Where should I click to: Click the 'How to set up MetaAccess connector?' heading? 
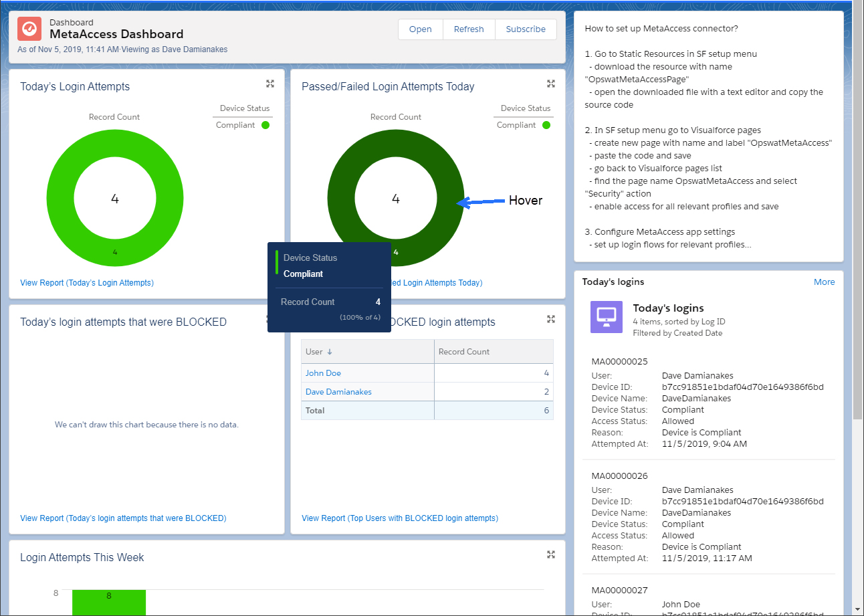tap(661, 29)
